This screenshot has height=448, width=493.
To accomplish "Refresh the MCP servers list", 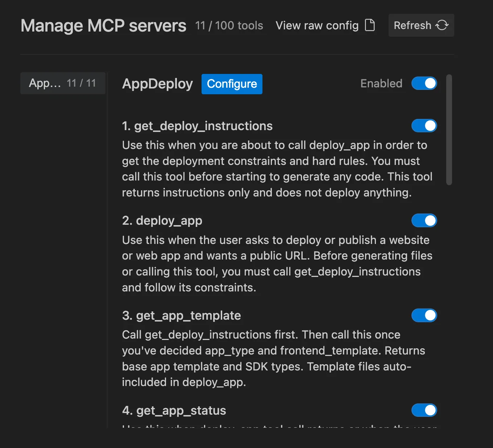I will click(x=421, y=25).
